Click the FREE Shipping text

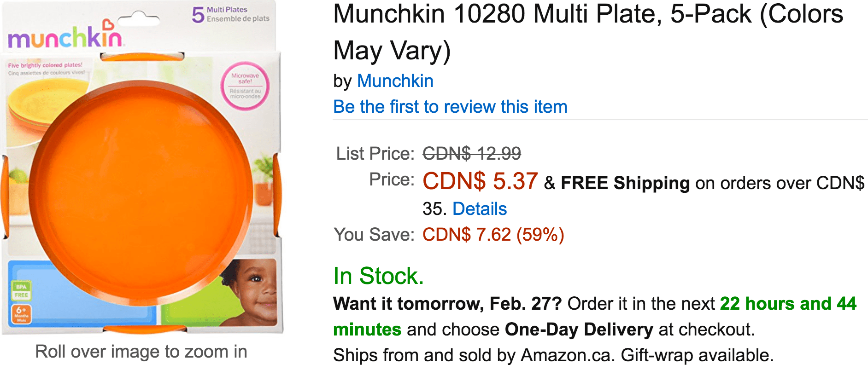point(625,183)
